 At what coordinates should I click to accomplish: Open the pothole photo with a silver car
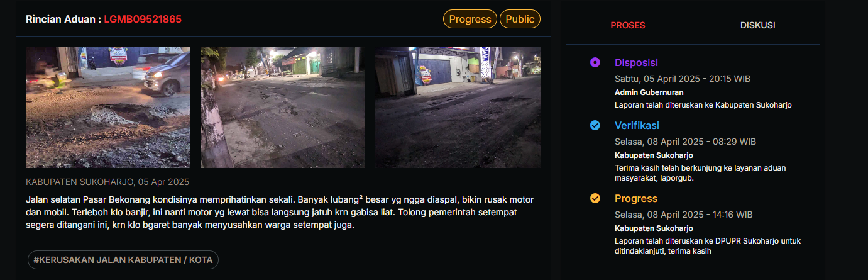coord(108,108)
